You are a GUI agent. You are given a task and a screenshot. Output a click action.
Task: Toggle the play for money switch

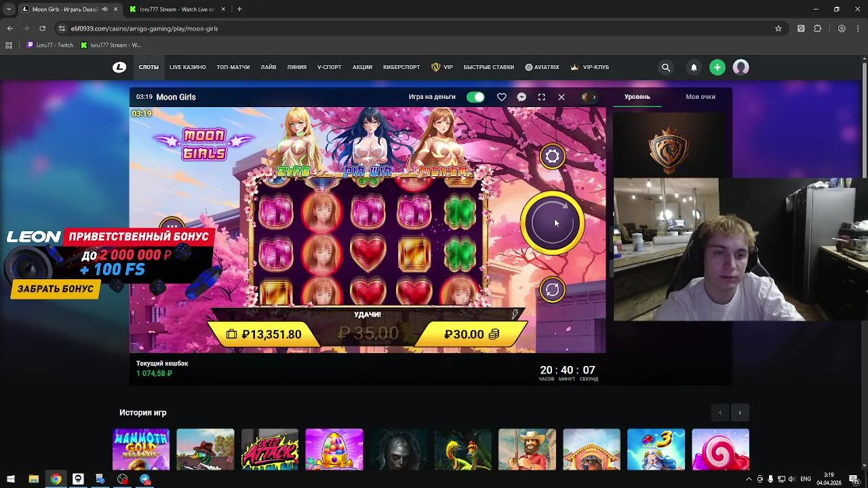pyautogui.click(x=475, y=97)
